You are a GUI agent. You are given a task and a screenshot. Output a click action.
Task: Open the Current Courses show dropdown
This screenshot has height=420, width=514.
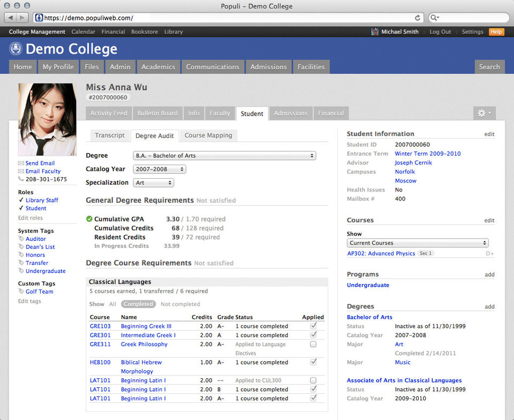(x=418, y=243)
